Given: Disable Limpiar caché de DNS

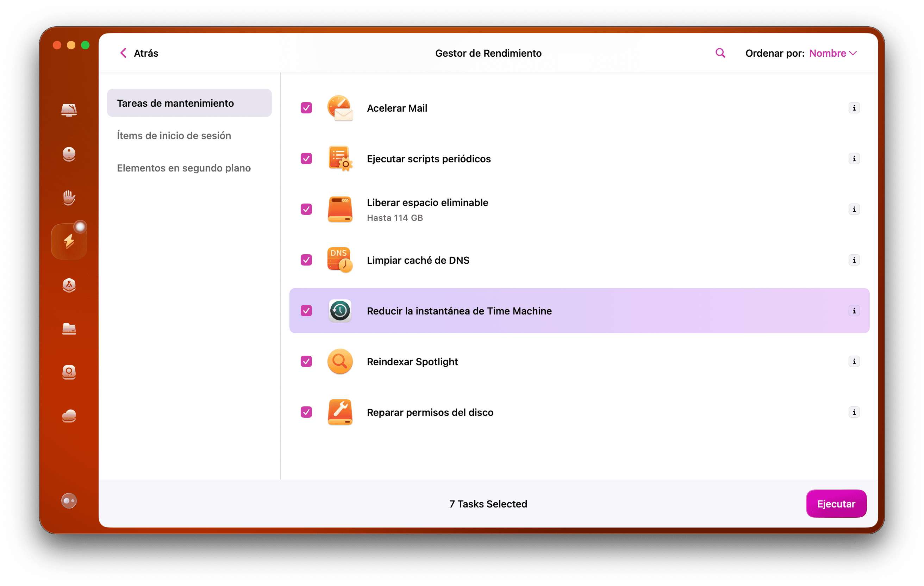Looking at the screenshot, I should [x=306, y=260].
